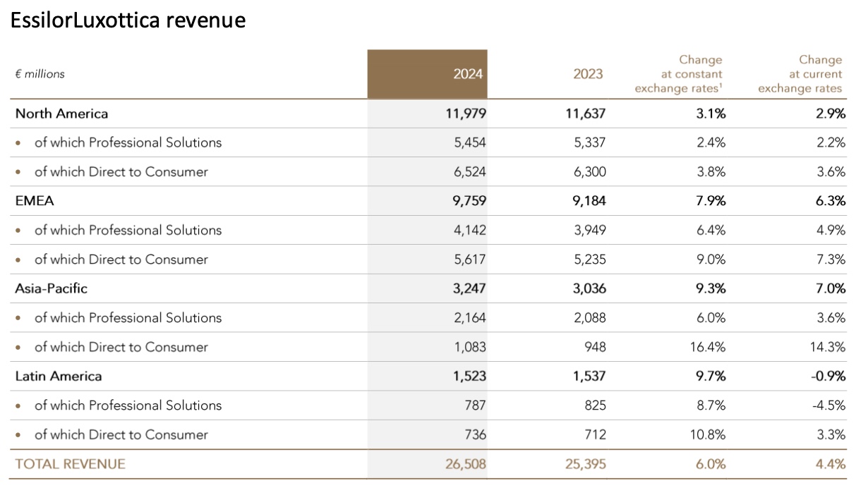Select Latin America 2023 value 1,537
The width and height of the screenshot is (868, 488).
coord(589,376)
